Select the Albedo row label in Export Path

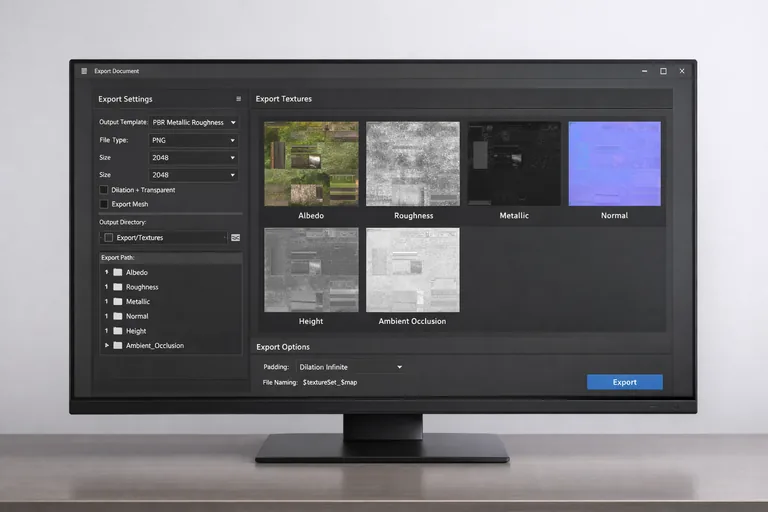tap(137, 272)
